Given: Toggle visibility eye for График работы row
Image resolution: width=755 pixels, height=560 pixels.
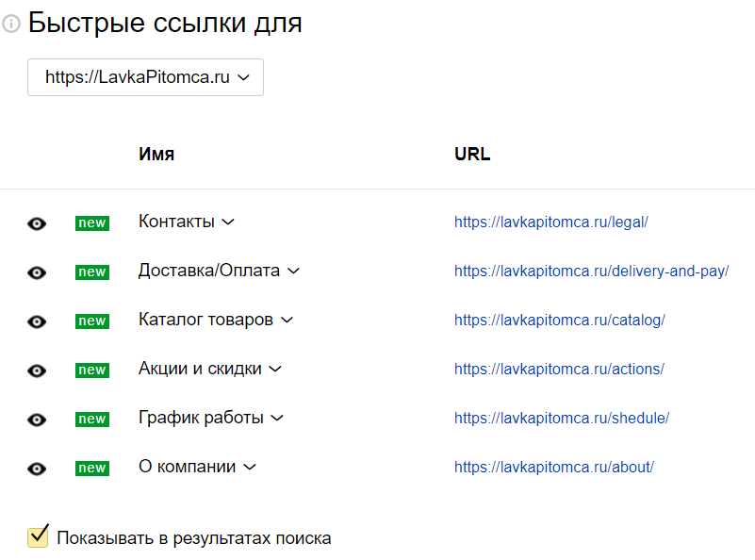Looking at the screenshot, I should 37,420.
